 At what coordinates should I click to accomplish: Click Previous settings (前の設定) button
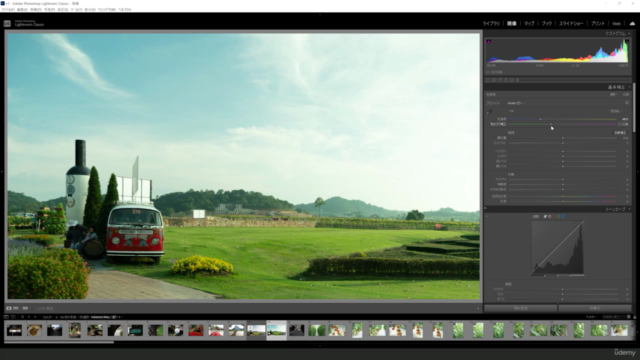pyautogui.click(x=520, y=309)
